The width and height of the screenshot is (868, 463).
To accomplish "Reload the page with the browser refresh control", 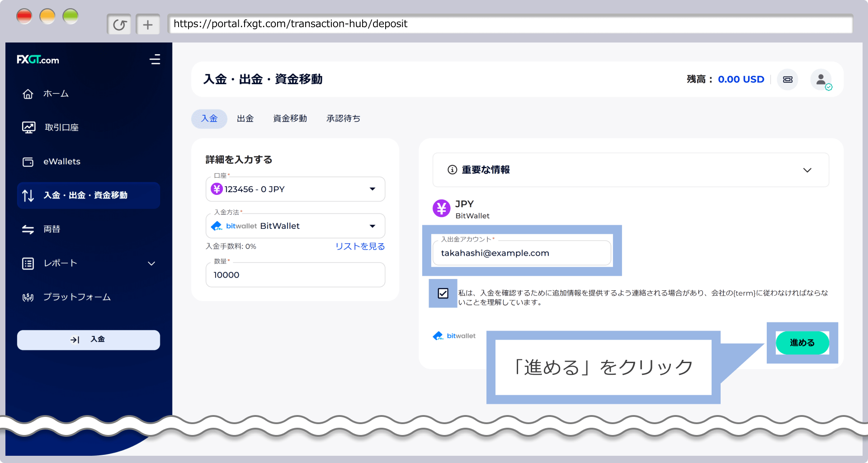I will 119,24.
